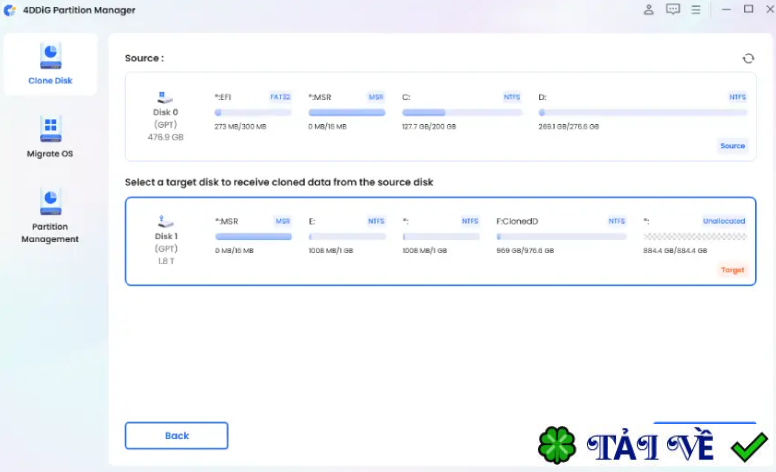
Task: Click the Disk 0 MSR usage bar
Action: click(x=346, y=113)
